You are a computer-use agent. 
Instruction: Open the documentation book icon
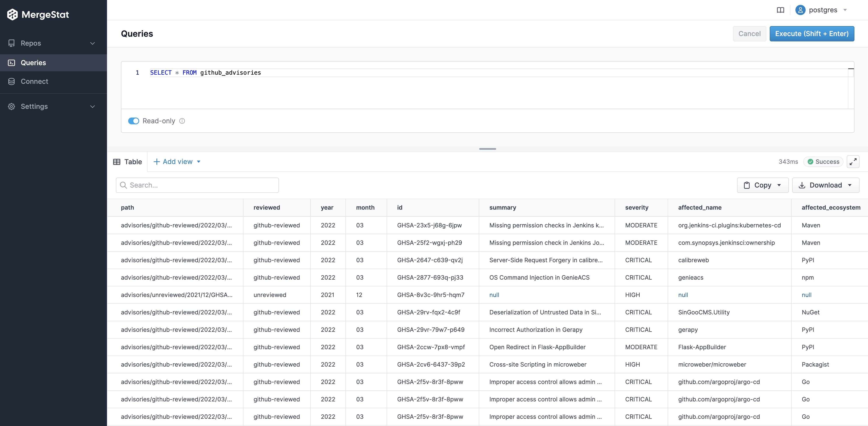[780, 10]
